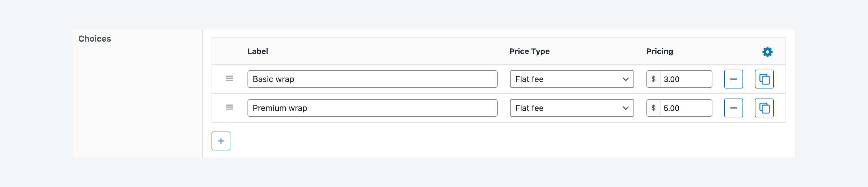Duplicate the Basic wrap choice
868x187 pixels.
coord(764,79)
